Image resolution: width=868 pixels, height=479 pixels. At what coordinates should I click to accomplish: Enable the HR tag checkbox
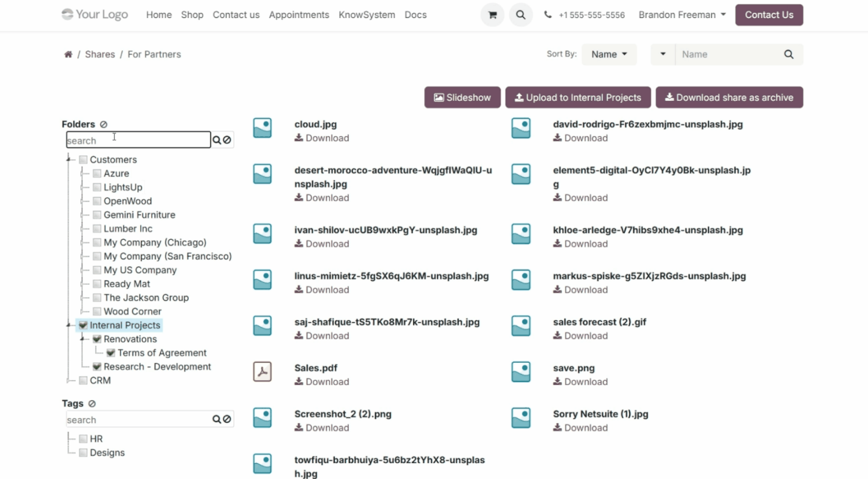coord(84,439)
